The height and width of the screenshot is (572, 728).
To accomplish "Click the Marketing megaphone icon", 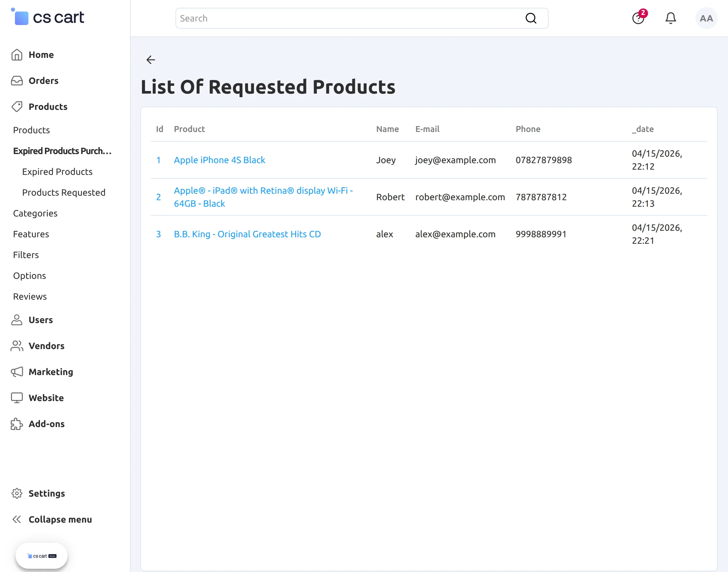I will click(x=17, y=372).
